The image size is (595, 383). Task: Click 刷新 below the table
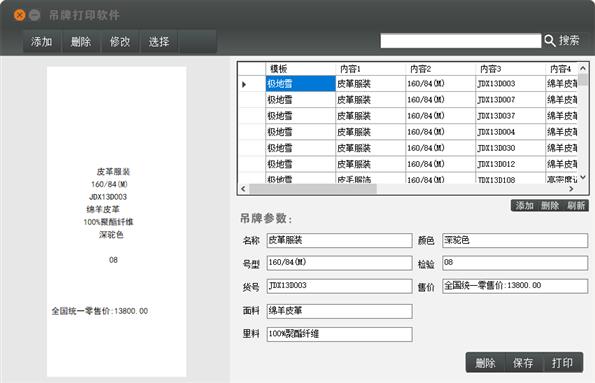(576, 206)
